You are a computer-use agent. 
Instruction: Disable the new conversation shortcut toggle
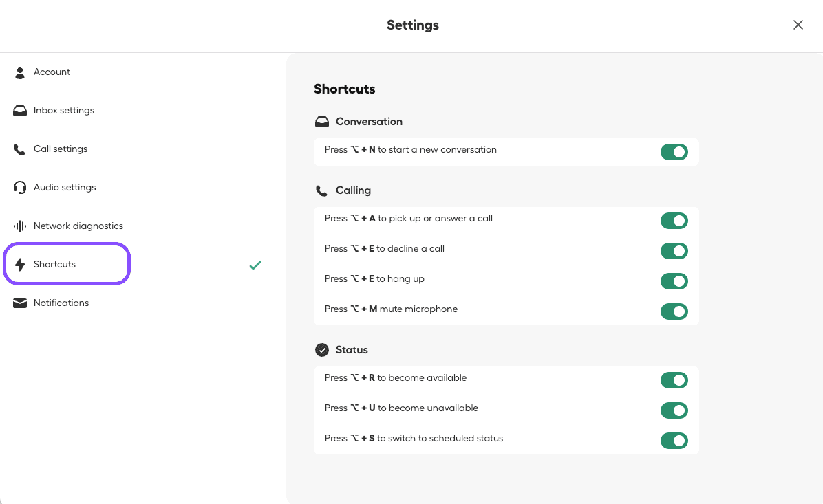[x=674, y=152]
